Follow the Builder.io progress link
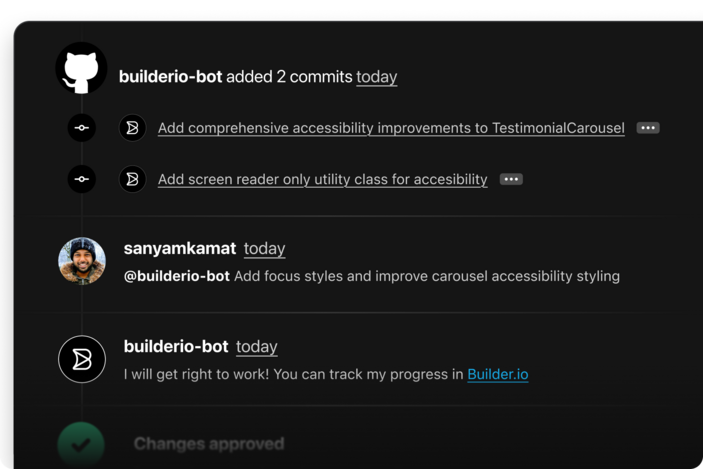The width and height of the screenshot is (703, 469). 497,374
